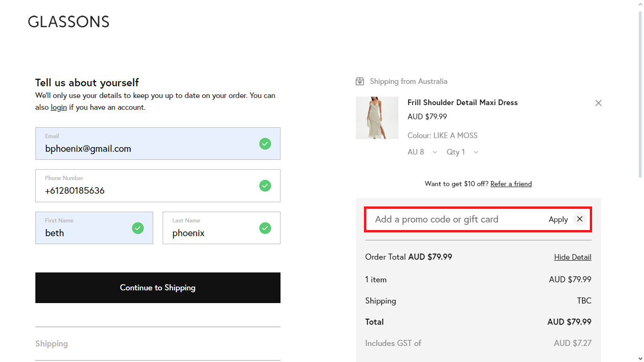Click the shipping box icon near Shipping from Australia
644x362 pixels.
359,81
